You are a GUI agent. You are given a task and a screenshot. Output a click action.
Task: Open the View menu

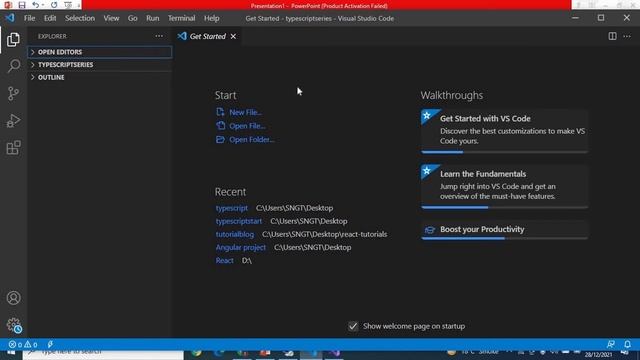pos(111,18)
